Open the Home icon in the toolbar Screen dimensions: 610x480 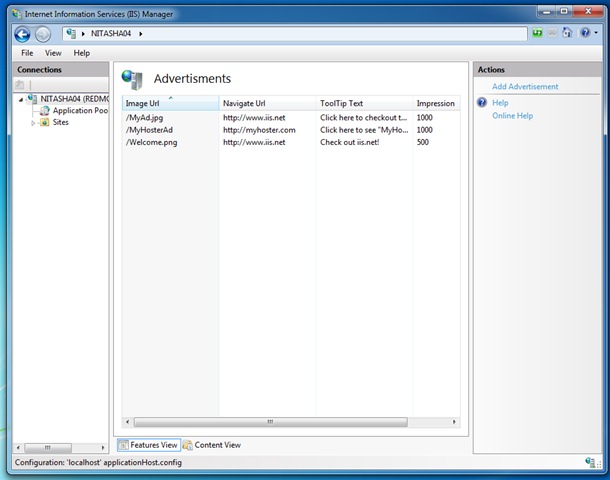click(567, 33)
